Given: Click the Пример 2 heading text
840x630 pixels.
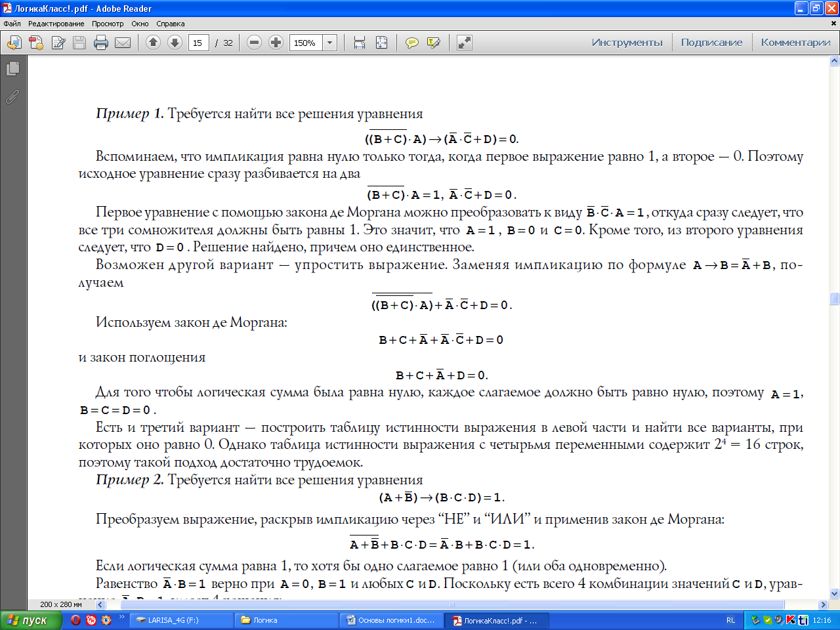Looking at the screenshot, I should [129, 480].
